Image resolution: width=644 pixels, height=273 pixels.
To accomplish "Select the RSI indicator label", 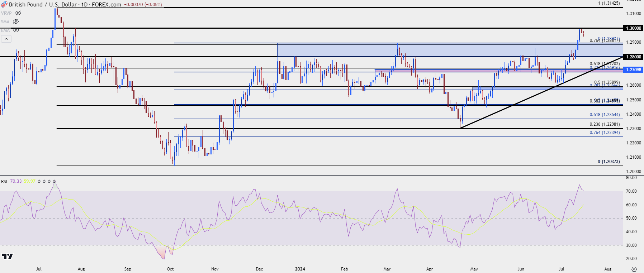I will coord(4,181).
